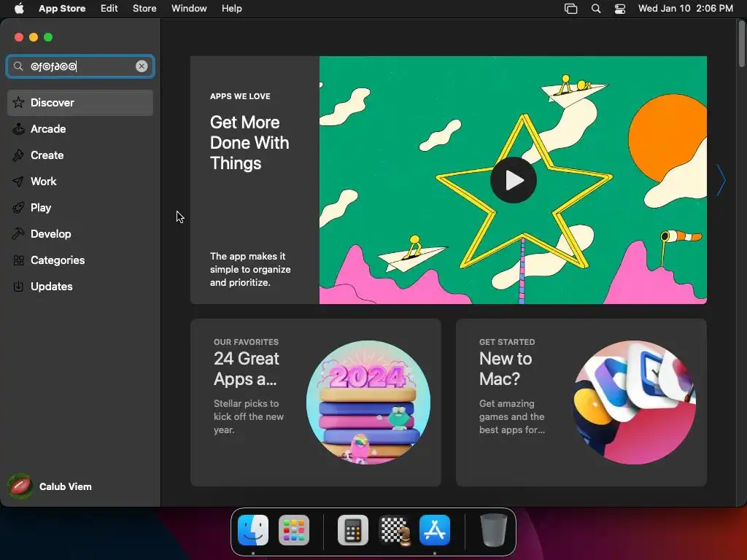The width and height of the screenshot is (747, 560).
Task: Click 'Stellar picks to kick off' text
Action: pyautogui.click(x=248, y=416)
